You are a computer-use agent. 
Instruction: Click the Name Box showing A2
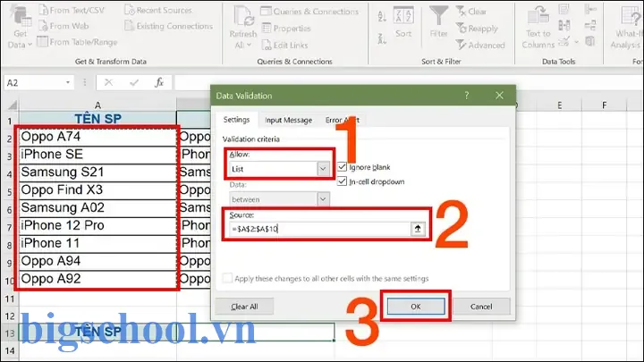[34, 83]
